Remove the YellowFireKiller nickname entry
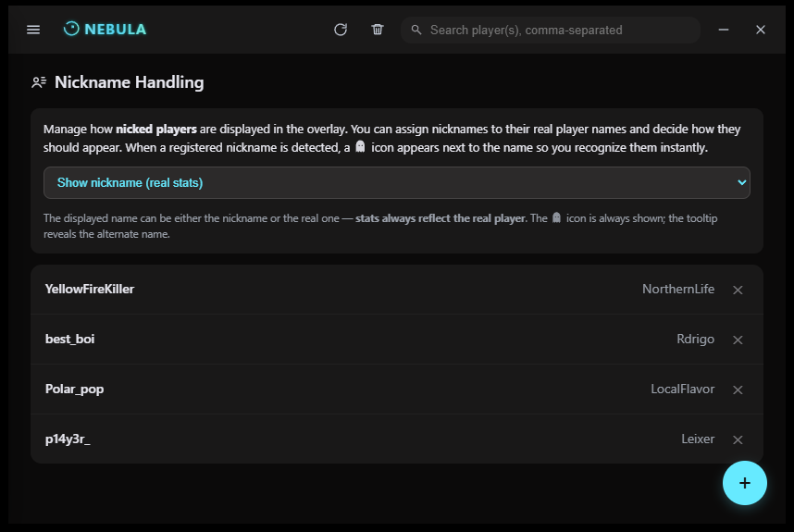This screenshot has width=794, height=532. 738,290
